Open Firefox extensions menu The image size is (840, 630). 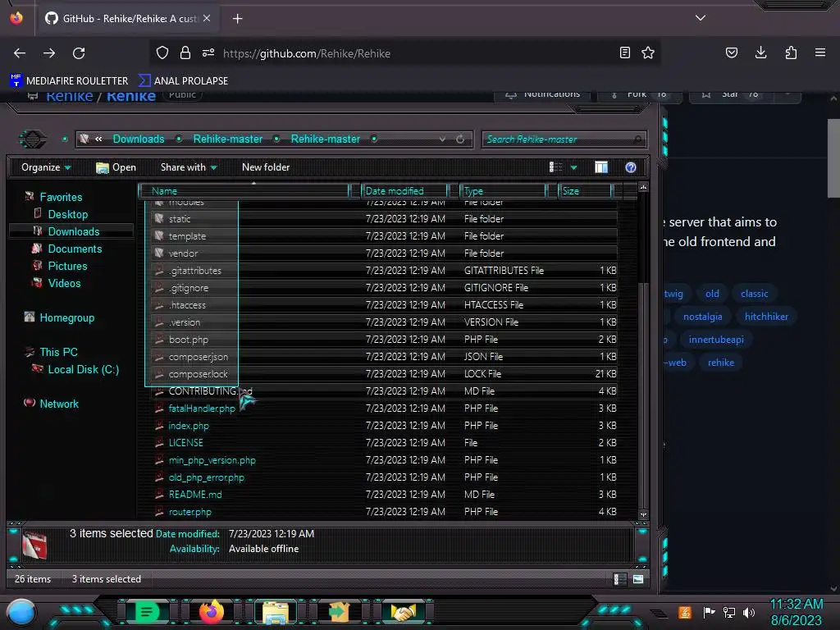pyautogui.click(x=791, y=52)
